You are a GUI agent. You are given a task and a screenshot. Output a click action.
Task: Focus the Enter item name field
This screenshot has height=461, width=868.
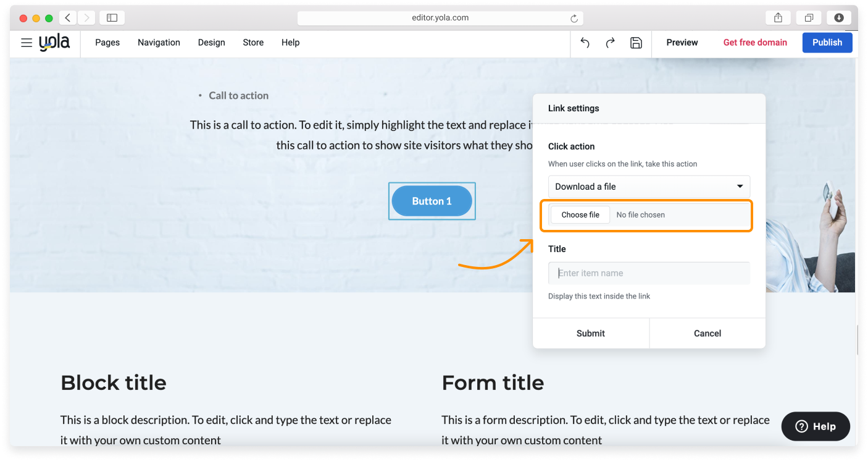pos(649,273)
